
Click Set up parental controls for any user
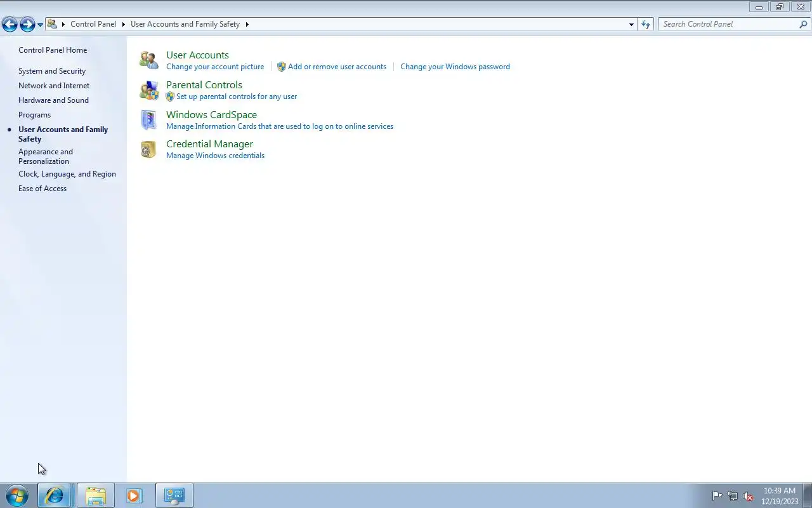[237, 97]
